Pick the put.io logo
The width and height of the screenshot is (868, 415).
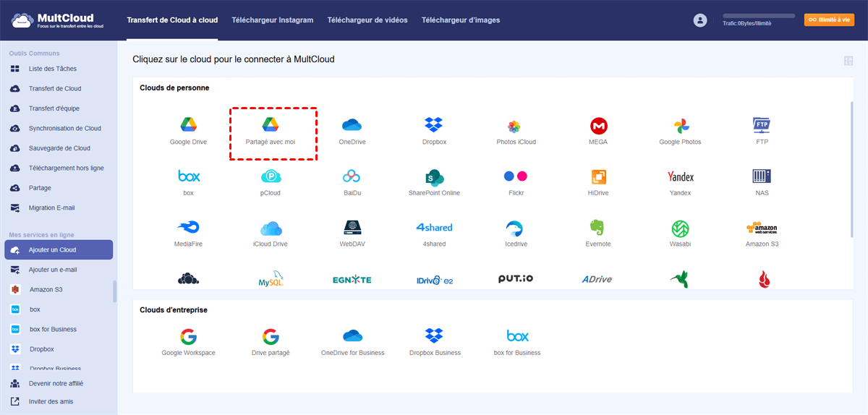[x=516, y=279]
